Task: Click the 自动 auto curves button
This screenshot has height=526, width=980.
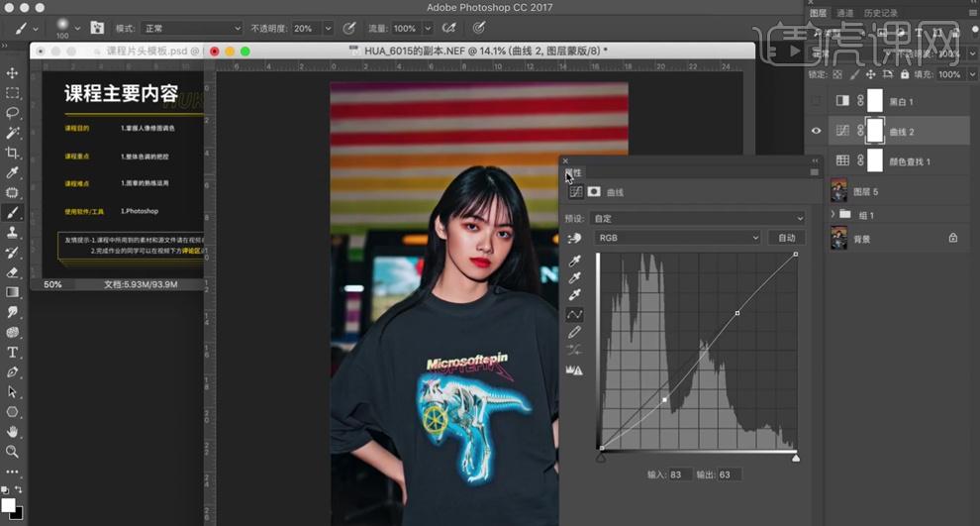Action: click(787, 238)
